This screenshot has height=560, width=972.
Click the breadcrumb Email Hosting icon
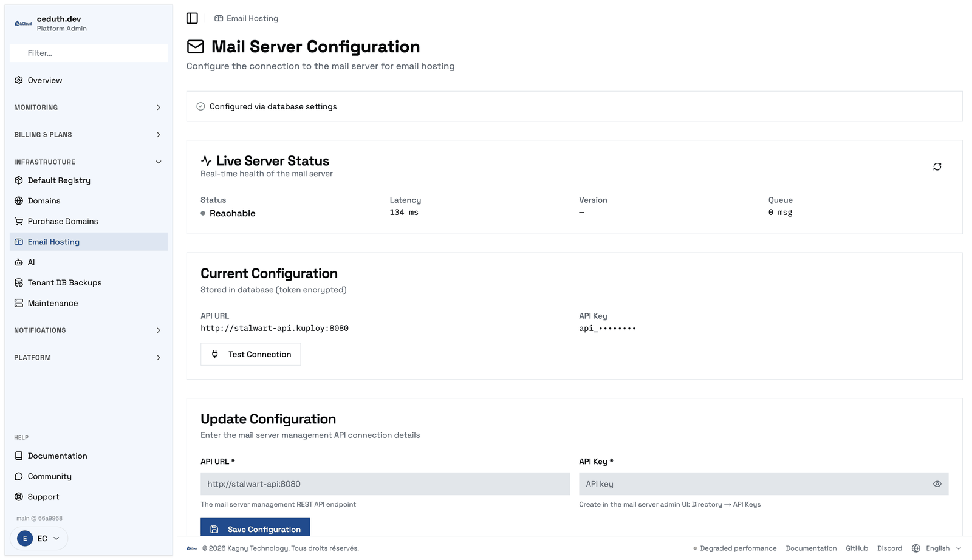tap(219, 18)
